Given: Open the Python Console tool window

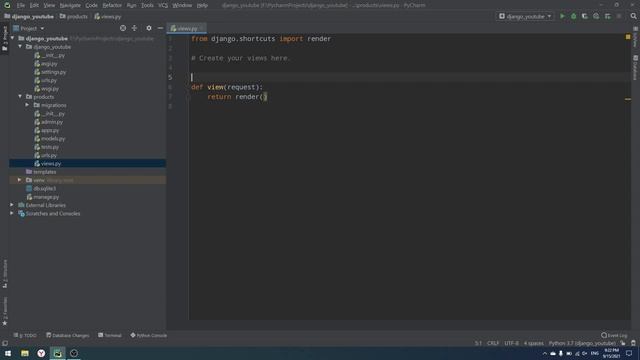Looking at the screenshot, I should [149, 335].
